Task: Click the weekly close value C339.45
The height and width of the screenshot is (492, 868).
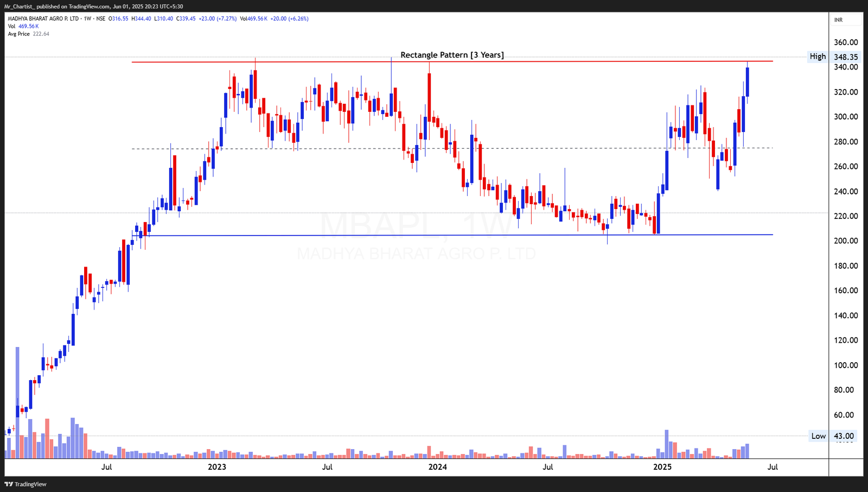Action: pyautogui.click(x=185, y=18)
